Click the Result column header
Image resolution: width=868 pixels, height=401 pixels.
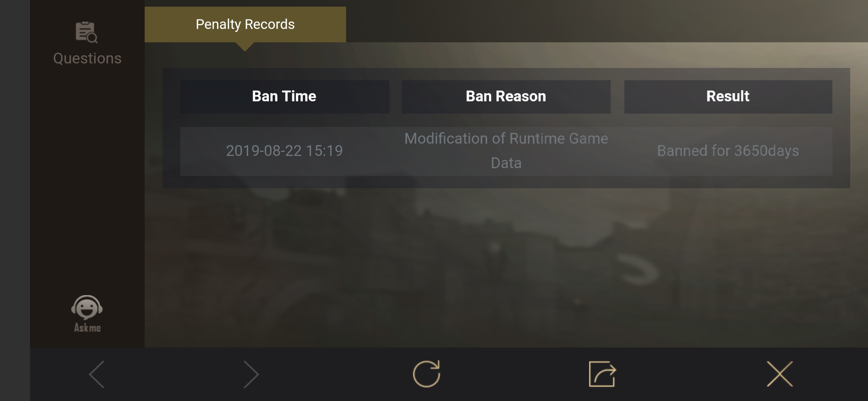pyautogui.click(x=728, y=97)
